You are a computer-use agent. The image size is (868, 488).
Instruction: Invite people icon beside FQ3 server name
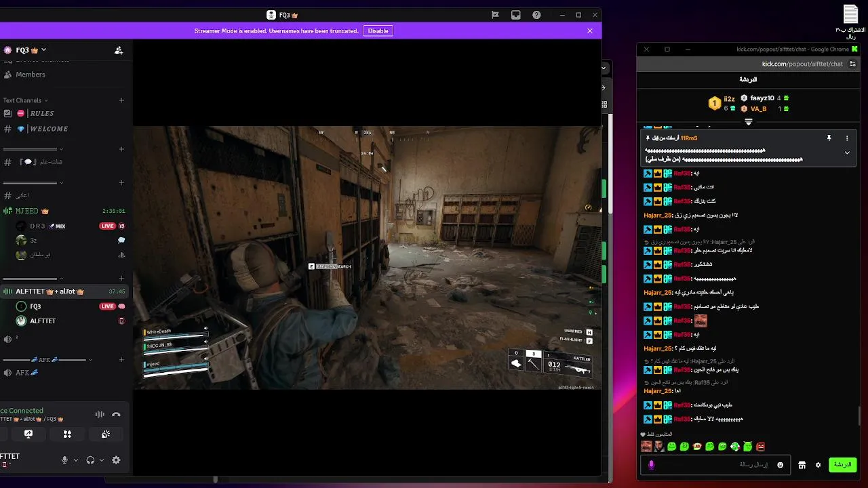pyautogui.click(x=119, y=50)
